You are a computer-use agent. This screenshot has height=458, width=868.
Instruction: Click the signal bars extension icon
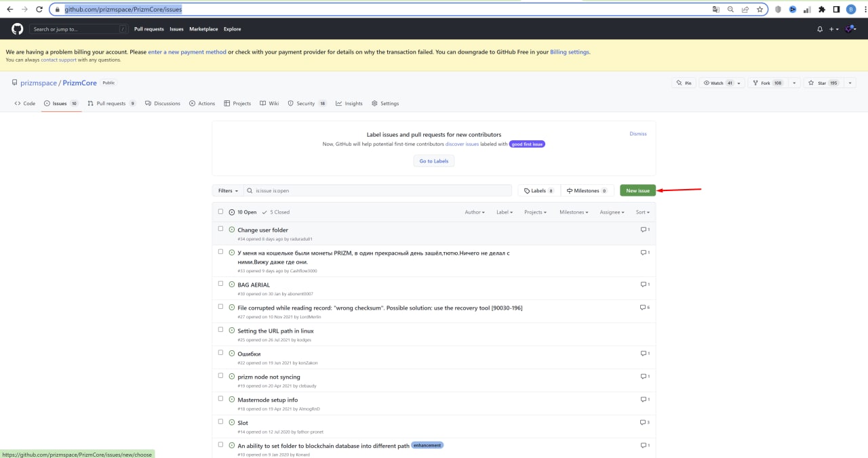coord(807,9)
